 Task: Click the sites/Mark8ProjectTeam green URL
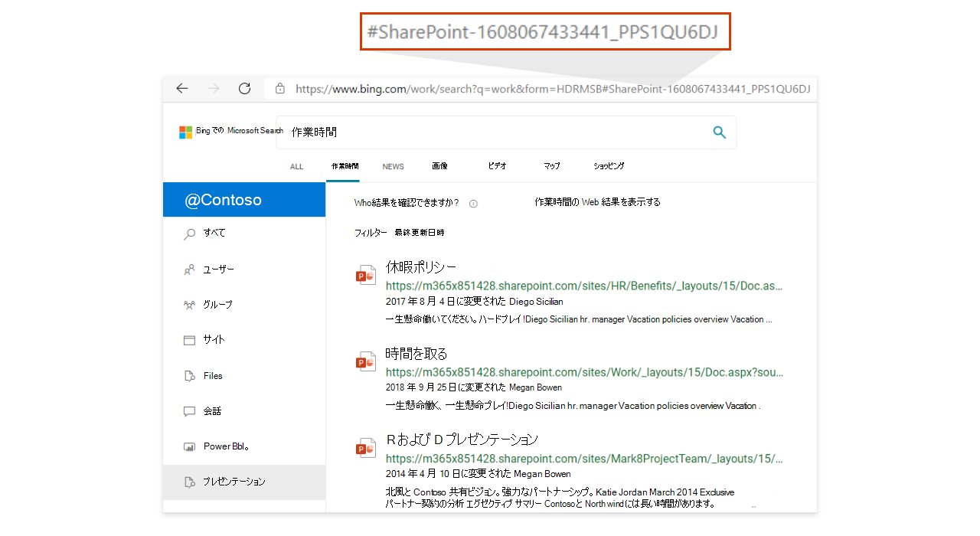tap(584, 459)
